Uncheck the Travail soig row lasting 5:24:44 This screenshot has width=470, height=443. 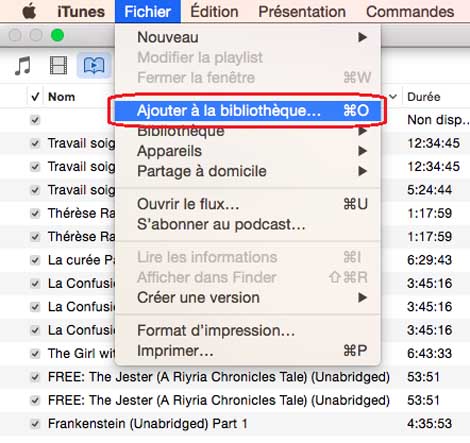35,190
